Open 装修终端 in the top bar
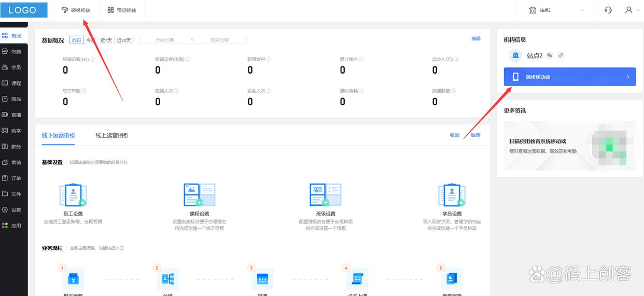This screenshot has width=644, height=296. (76, 10)
